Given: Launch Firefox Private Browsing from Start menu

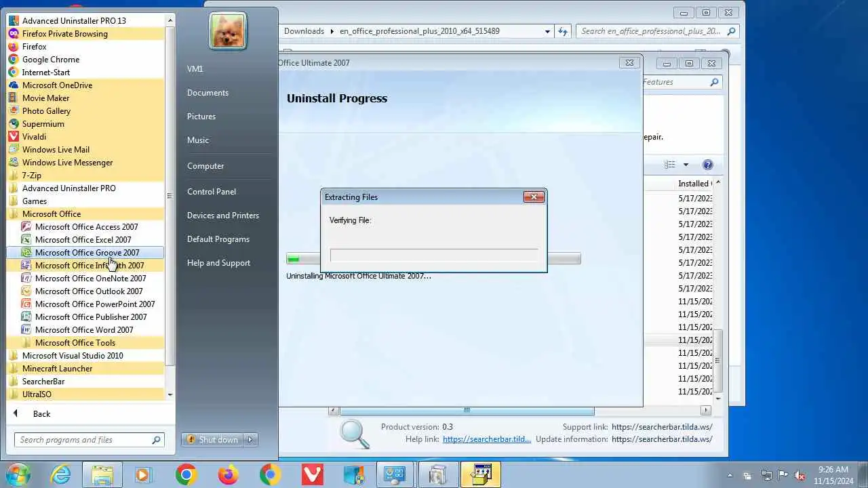Looking at the screenshot, I should click(85, 33).
